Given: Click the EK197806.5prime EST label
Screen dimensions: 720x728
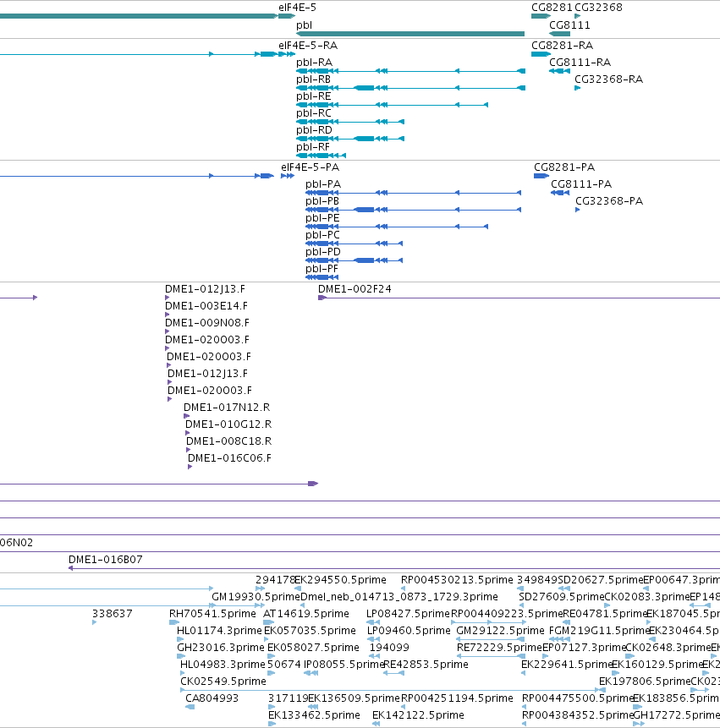Looking at the screenshot, I should point(645,681).
